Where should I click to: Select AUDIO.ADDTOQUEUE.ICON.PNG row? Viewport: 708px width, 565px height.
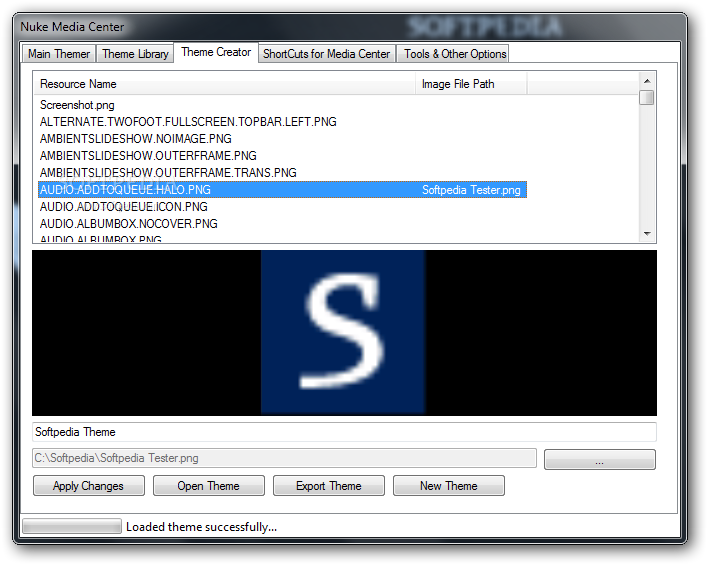point(282,207)
